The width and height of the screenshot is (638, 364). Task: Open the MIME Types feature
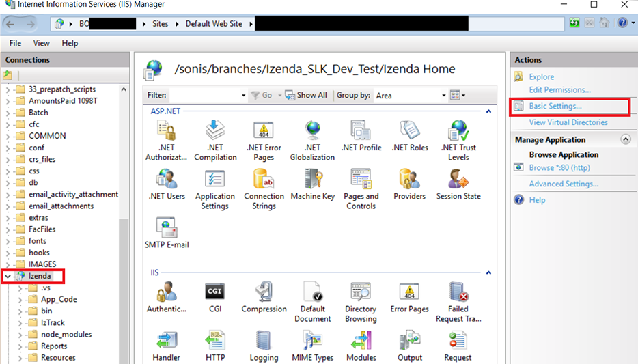(312, 346)
